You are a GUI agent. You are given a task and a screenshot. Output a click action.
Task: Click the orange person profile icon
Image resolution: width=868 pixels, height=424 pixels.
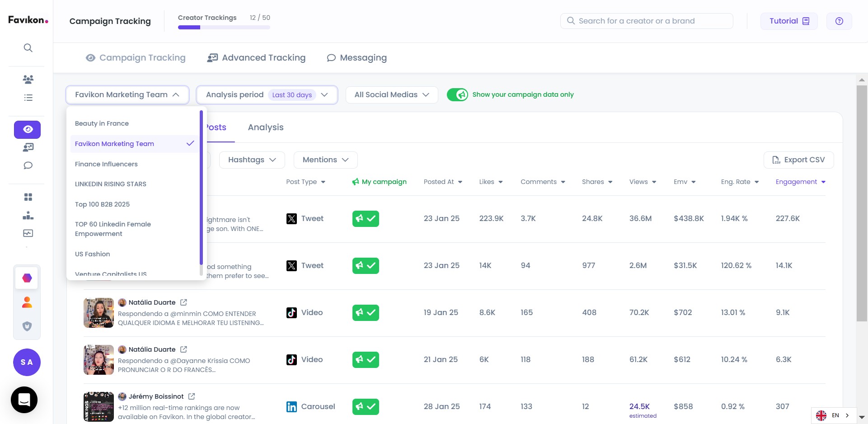click(x=27, y=302)
